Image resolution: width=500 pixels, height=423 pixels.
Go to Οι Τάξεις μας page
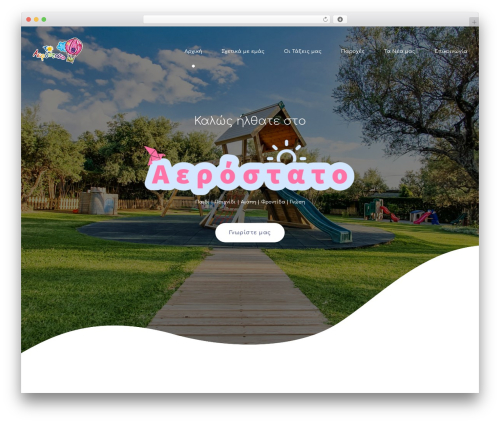[302, 51]
